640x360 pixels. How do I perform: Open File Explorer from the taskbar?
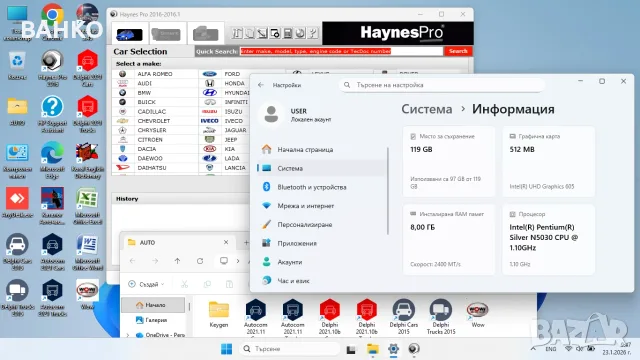[x=372, y=349]
